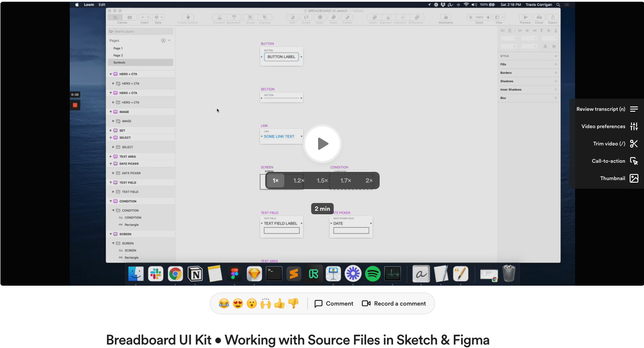Viewport: 644px width, 348px height.
Task: Click Record a comment
Action: point(394,303)
